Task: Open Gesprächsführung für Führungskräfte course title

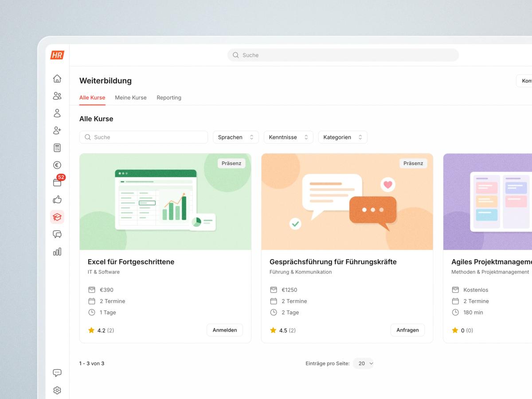Action: tap(333, 262)
